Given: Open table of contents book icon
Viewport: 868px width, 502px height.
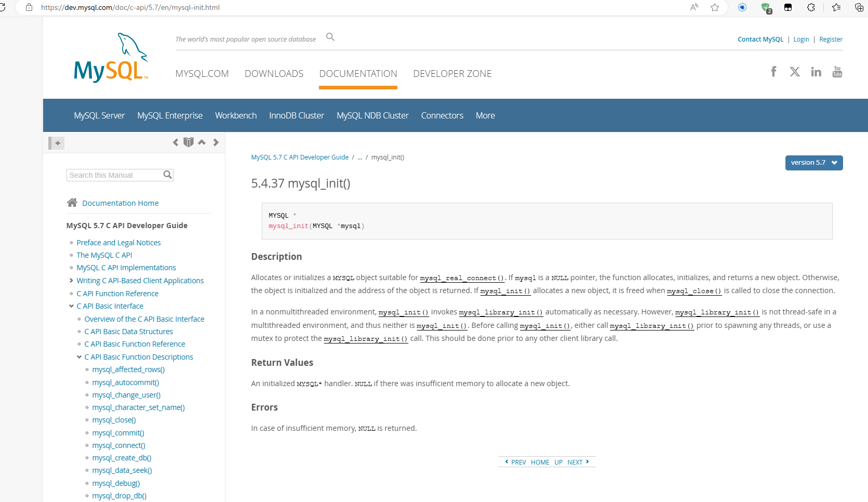Looking at the screenshot, I should (x=189, y=142).
